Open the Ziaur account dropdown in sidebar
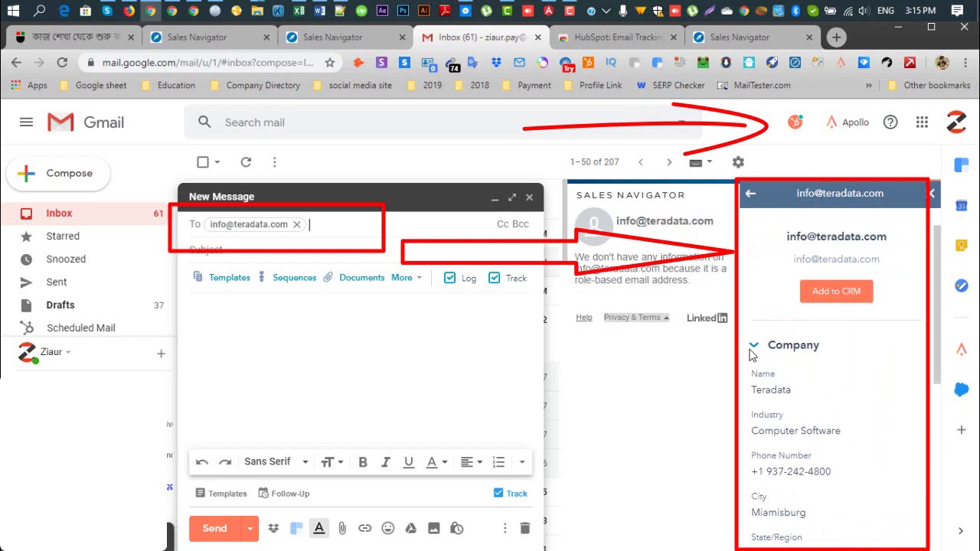This screenshot has height=551, width=980. click(x=56, y=352)
